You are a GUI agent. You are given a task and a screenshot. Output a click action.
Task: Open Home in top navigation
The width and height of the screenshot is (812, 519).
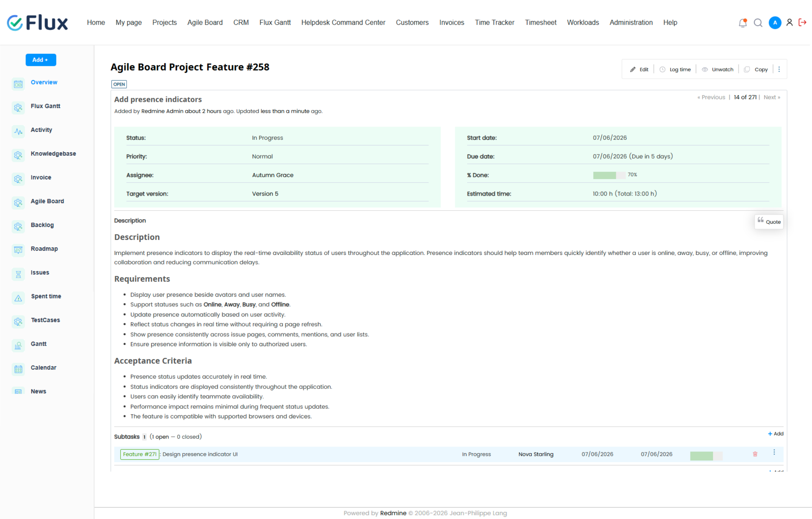(x=96, y=23)
